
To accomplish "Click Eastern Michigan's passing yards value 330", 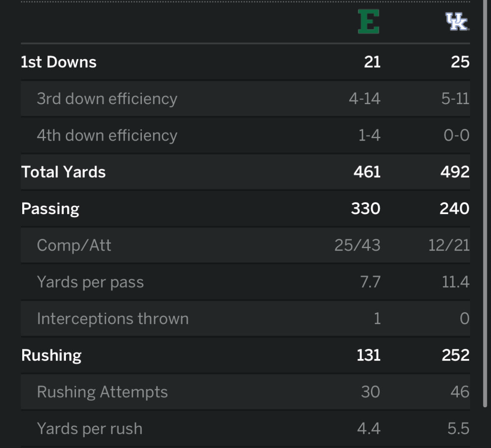I will pos(366,209).
